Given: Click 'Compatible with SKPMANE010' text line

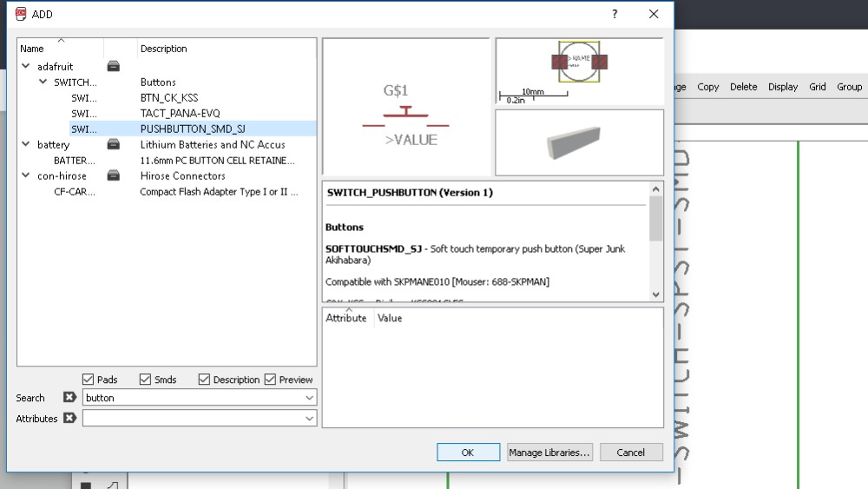Looking at the screenshot, I should [x=437, y=282].
